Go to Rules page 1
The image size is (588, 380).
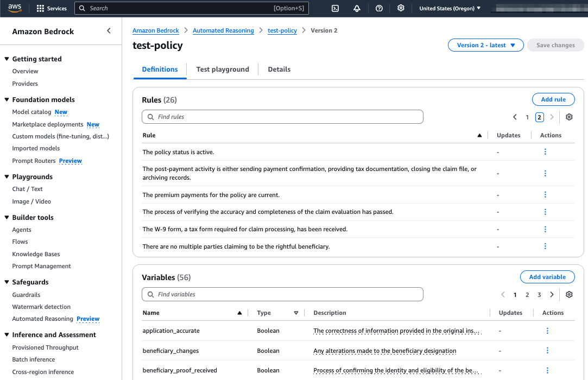pyautogui.click(x=527, y=117)
